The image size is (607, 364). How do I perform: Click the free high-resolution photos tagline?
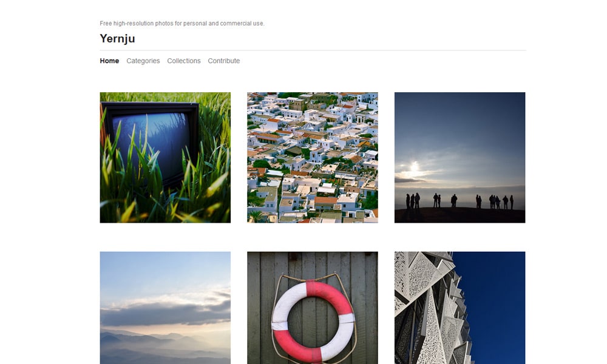click(x=182, y=23)
